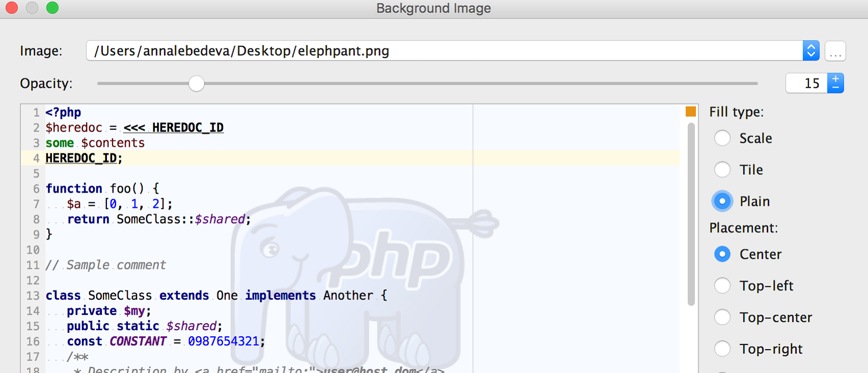This screenshot has height=373, width=868.
Task: Choose Top-right placement
Action: [x=722, y=349]
